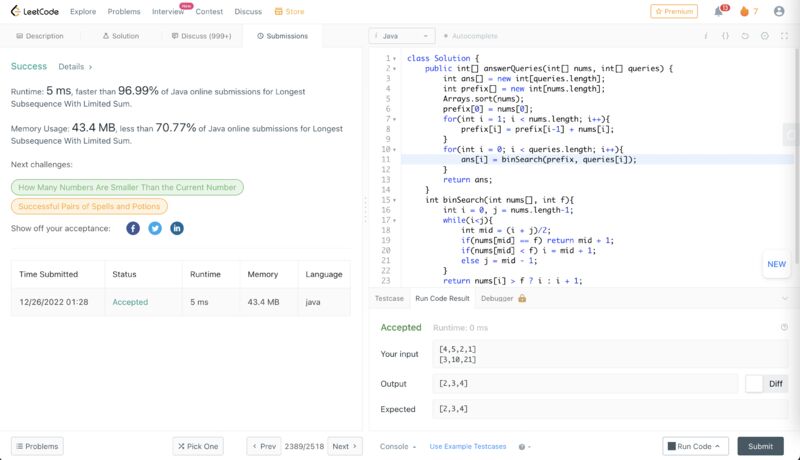Image resolution: width=800 pixels, height=460 pixels.
Task: Click the curly braces format icon
Action: point(725,36)
